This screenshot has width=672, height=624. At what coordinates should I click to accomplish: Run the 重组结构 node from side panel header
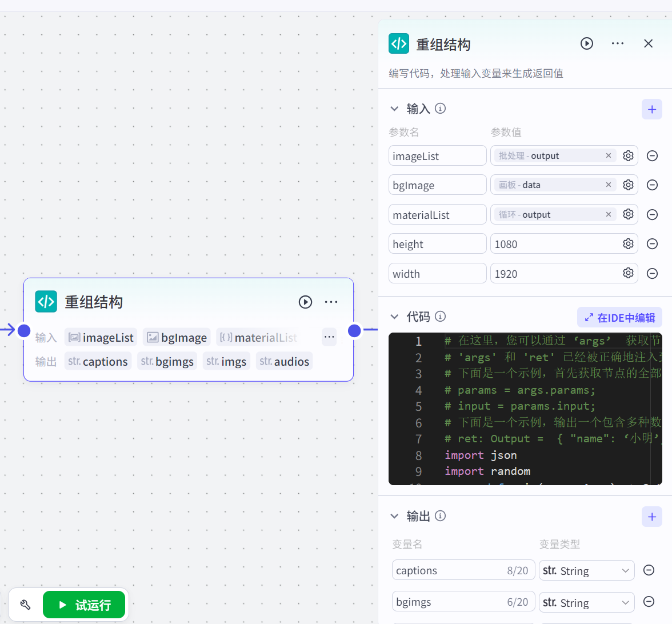tap(587, 43)
